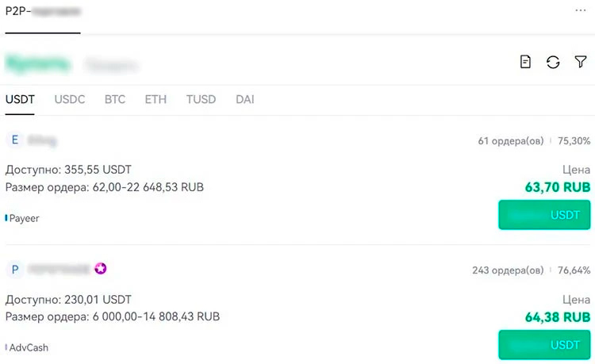Refresh the P2P offers list

(553, 62)
